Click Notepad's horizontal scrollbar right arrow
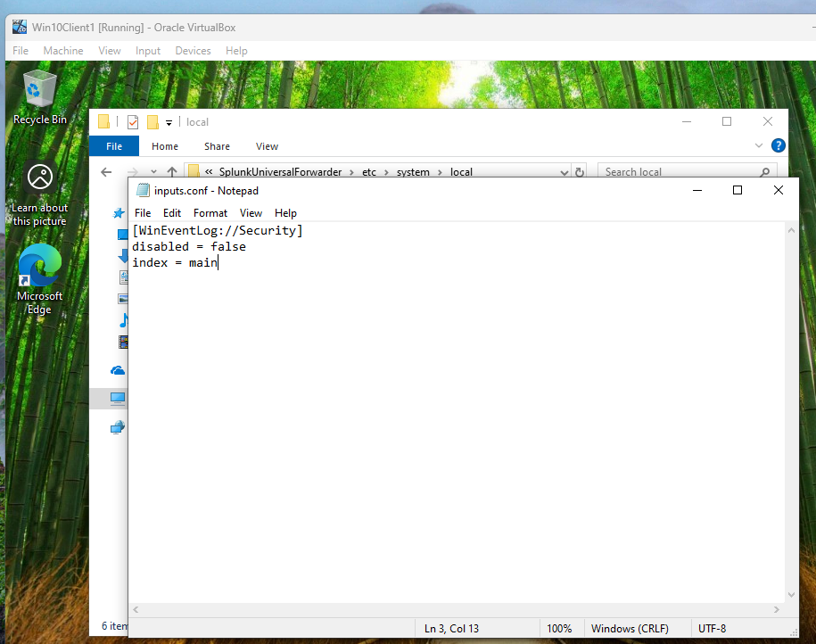Screen dimensions: 816x644 pos(777,609)
